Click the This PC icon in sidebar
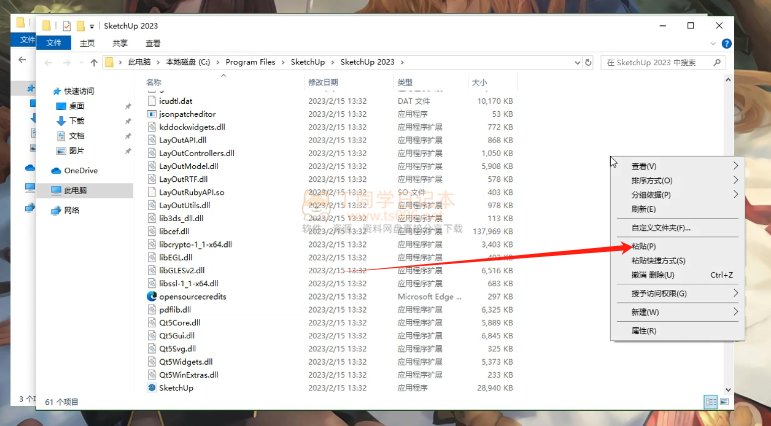Image resolution: width=771 pixels, height=426 pixels. [56, 190]
